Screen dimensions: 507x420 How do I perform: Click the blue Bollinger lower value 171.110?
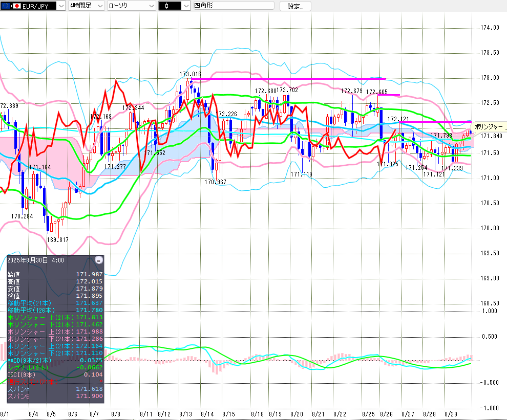[89, 353]
